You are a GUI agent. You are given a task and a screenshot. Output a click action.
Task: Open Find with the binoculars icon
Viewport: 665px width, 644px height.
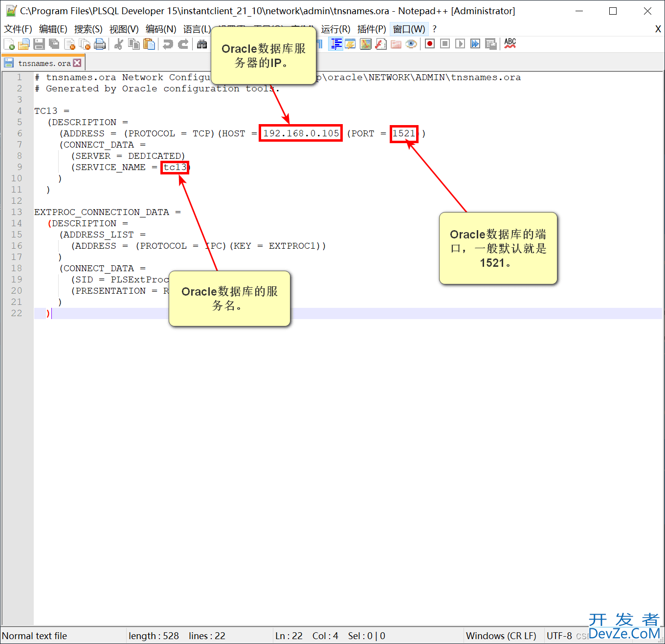[x=202, y=44]
